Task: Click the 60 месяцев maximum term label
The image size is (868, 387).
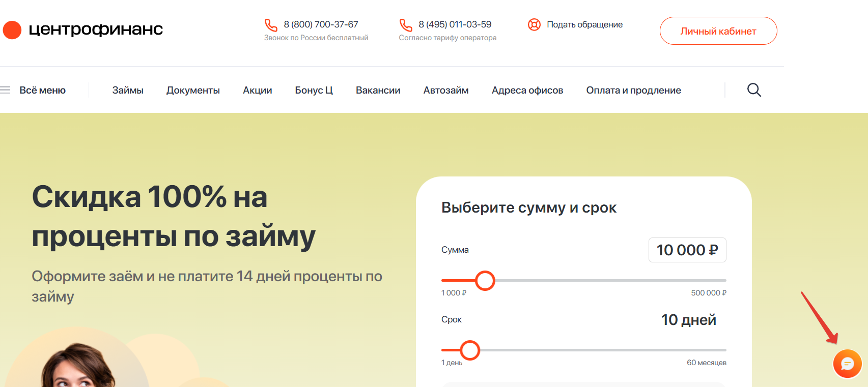Action: click(707, 363)
